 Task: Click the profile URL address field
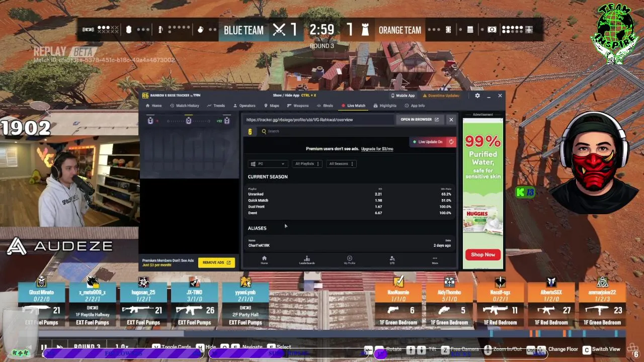coord(318,120)
